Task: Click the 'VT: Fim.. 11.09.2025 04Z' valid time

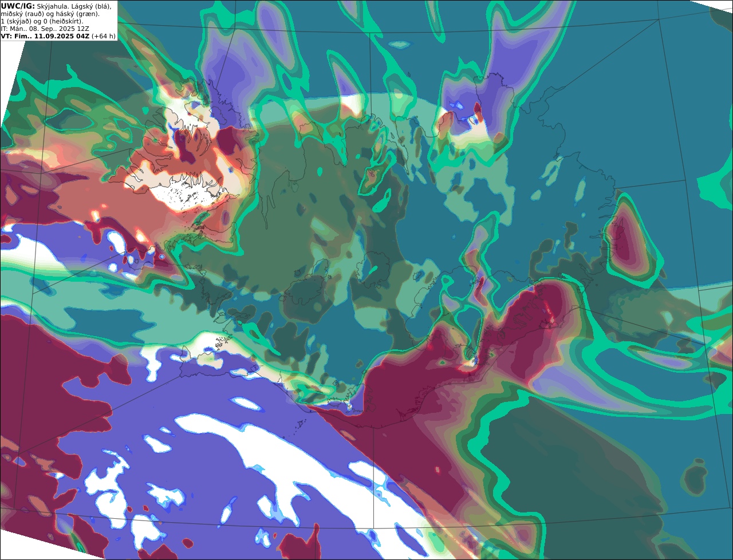Action: (x=45, y=36)
